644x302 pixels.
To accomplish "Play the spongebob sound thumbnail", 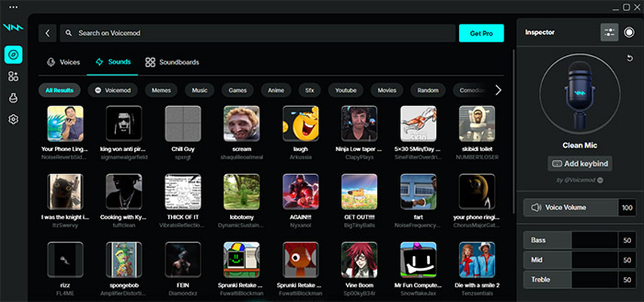I will point(124,260).
